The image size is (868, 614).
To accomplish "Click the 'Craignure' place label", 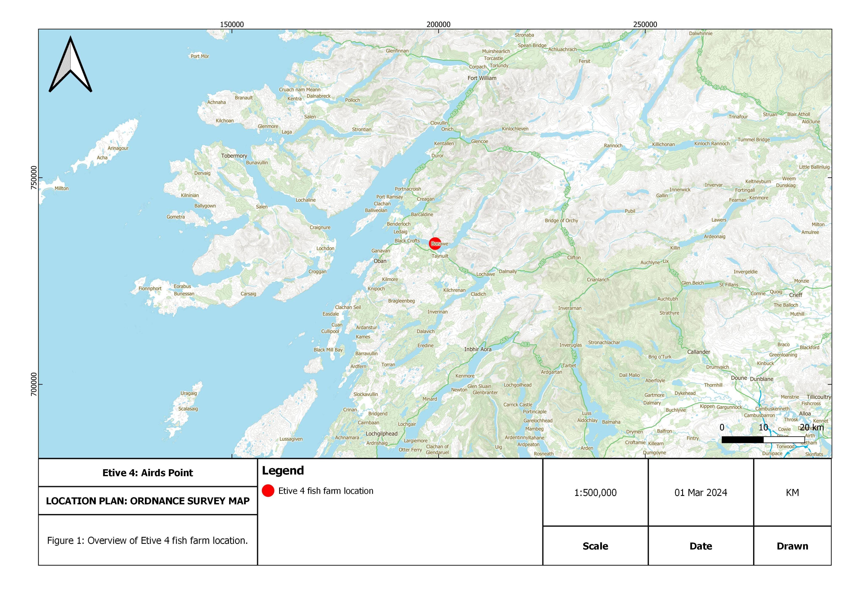I will [x=320, y=228].
